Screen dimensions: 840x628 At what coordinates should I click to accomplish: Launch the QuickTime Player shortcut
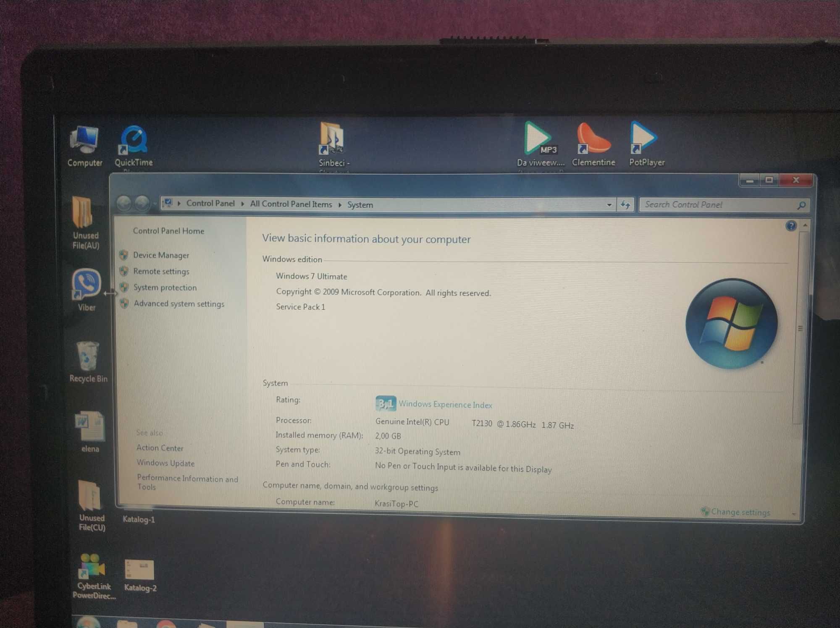click(134, 146)
